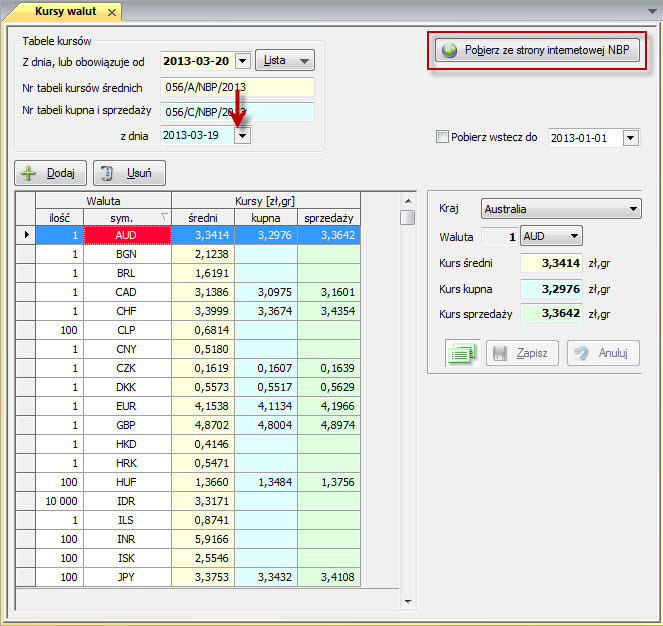This screenshot has height=626, width=663.
Task: Click the Usuń button label
Action: 139,173
